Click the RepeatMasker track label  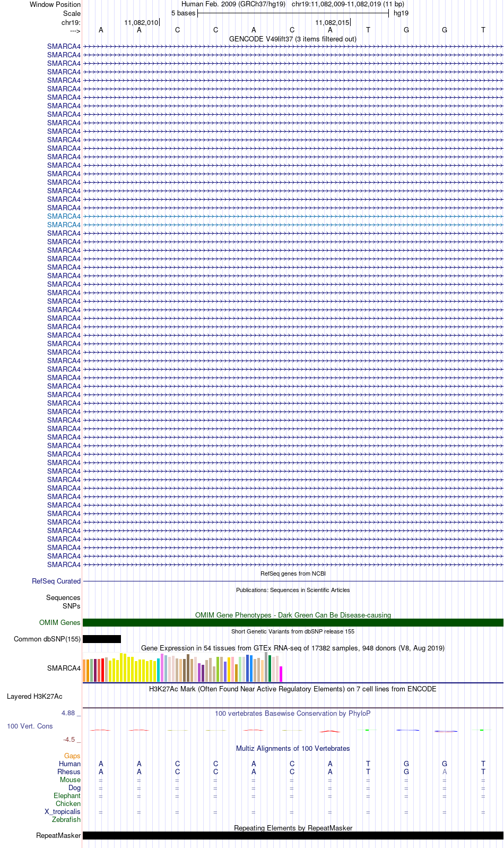(x=58, y=835)
